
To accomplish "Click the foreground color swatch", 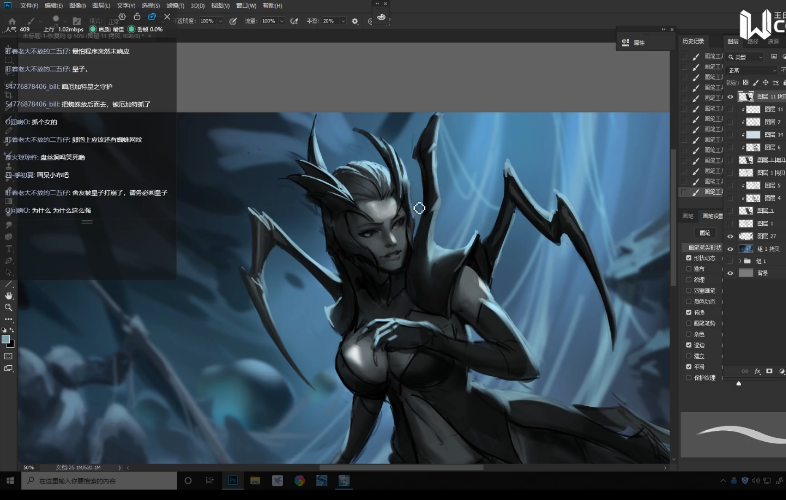I will [6, 340].
